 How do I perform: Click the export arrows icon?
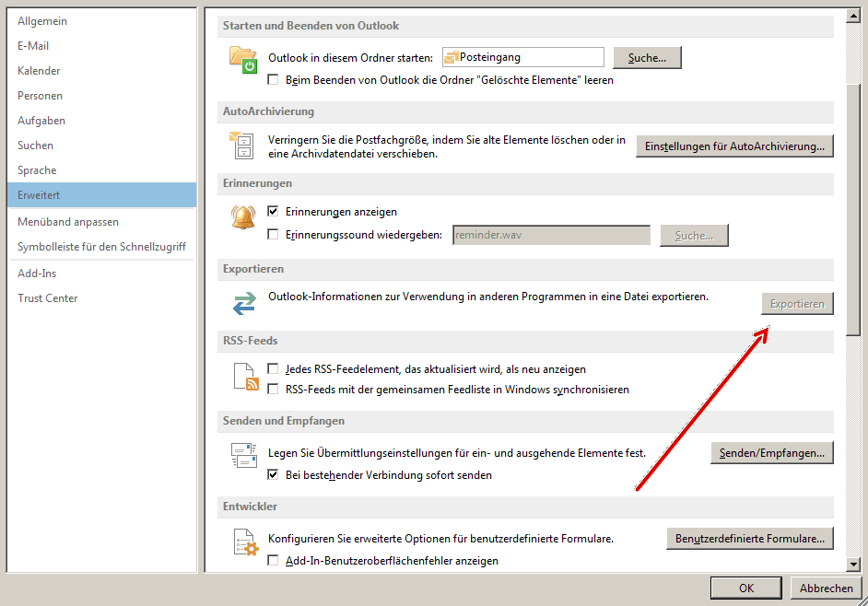click(x=244, y=303)
